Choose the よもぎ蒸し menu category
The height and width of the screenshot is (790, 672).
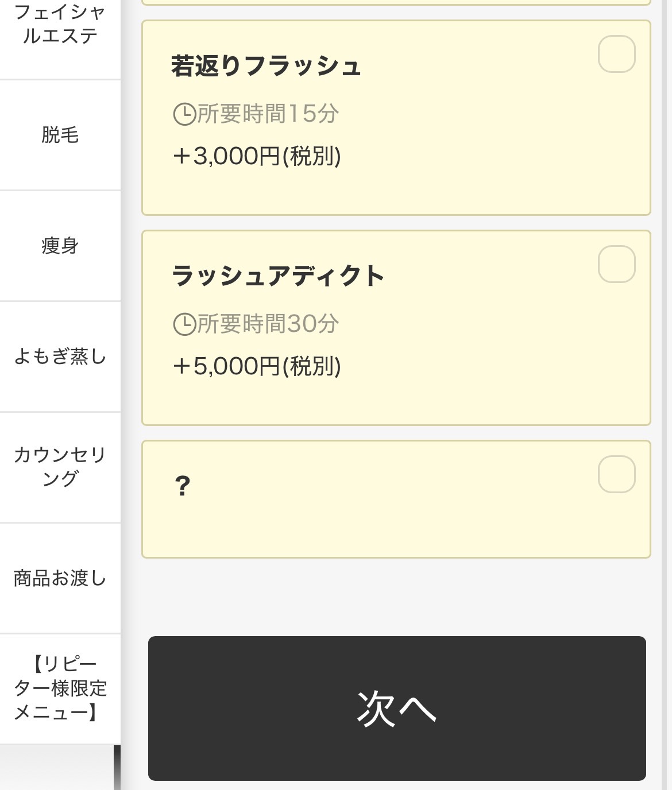60,357
